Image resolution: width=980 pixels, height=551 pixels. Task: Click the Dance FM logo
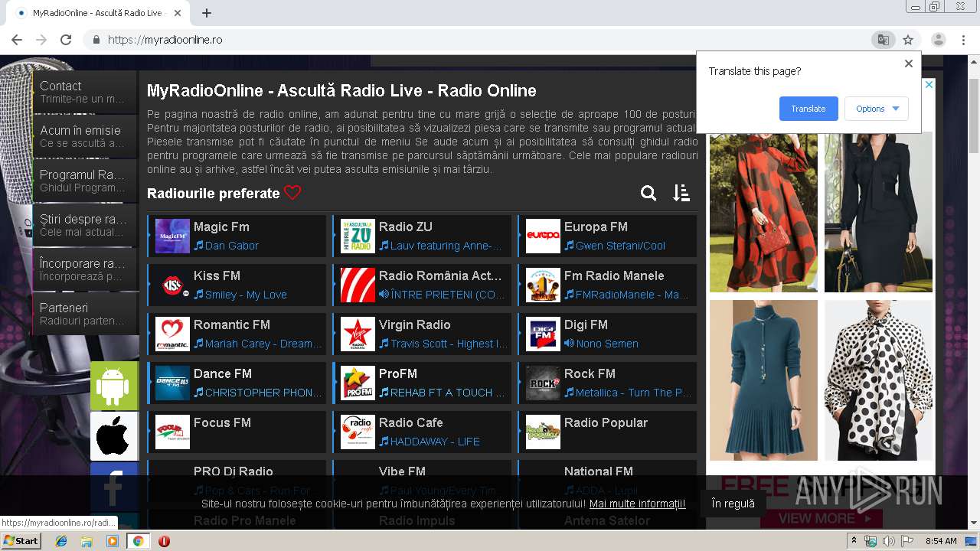click(x=172, y=383)
